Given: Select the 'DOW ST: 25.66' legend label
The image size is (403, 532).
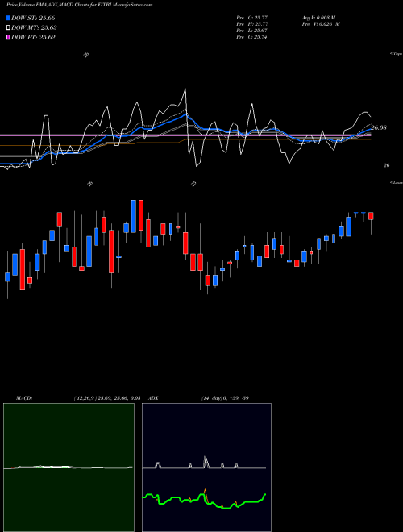Looking at the screenshot, I should tap(33, 18).
